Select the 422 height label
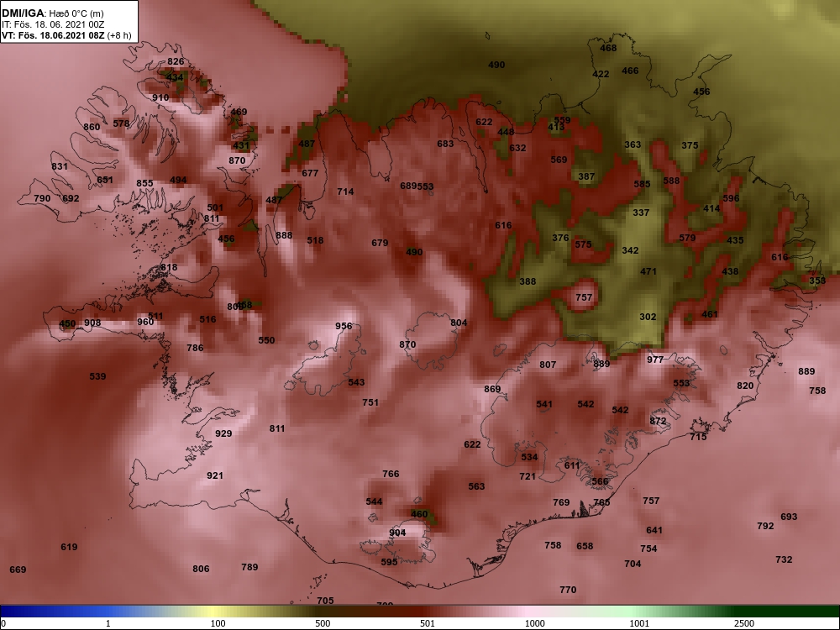The width and height of the screenshot is (840, 630). pos(601,74)
